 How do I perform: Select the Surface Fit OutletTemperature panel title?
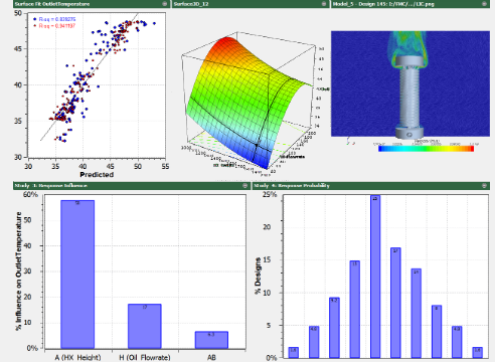(x=52, y=4)
